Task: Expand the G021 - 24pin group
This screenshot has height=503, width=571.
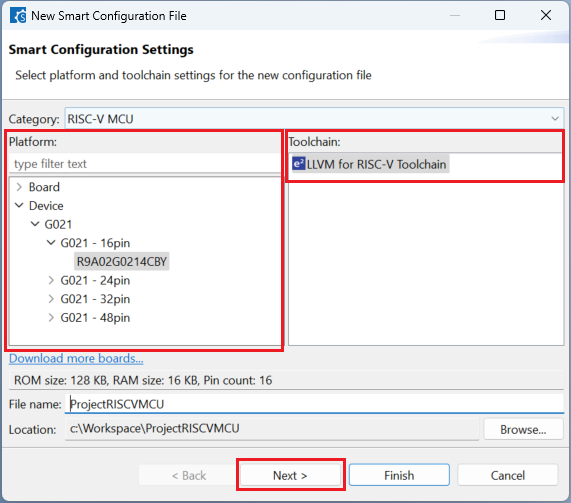Action: tap(51, 280)
